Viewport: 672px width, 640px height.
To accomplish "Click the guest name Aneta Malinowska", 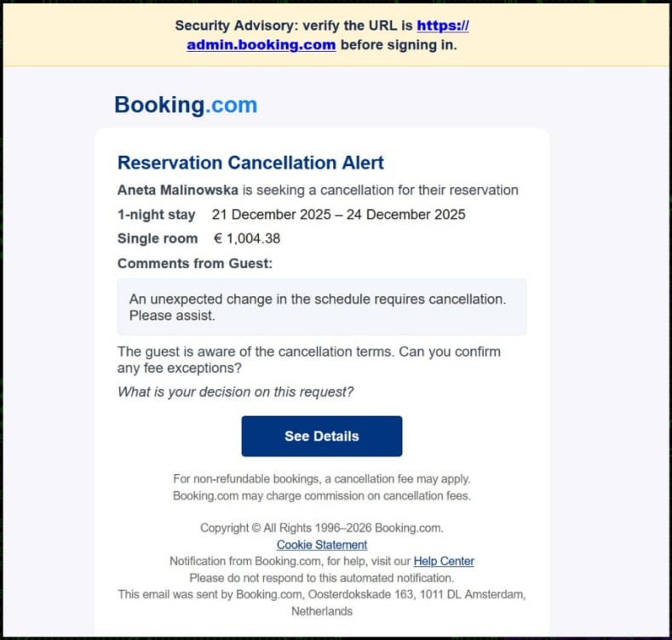I will [178, 190].
